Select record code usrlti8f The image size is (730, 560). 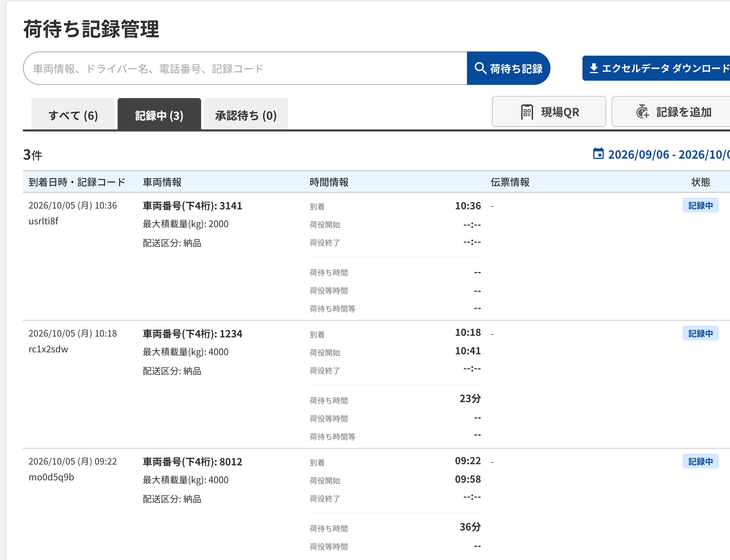pyautogui.click(x=43, y=221)
